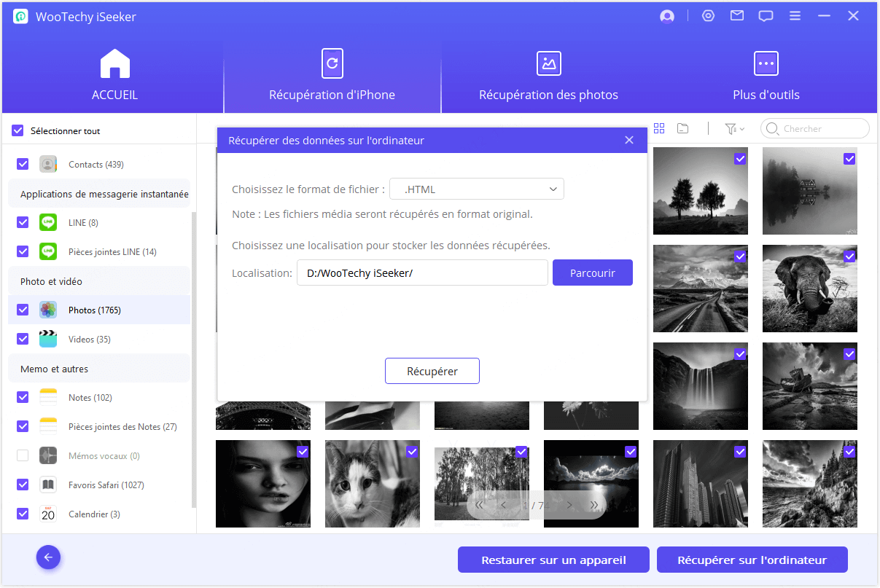Uncheck the Contacts (439) checkbox

pos(23,165)
